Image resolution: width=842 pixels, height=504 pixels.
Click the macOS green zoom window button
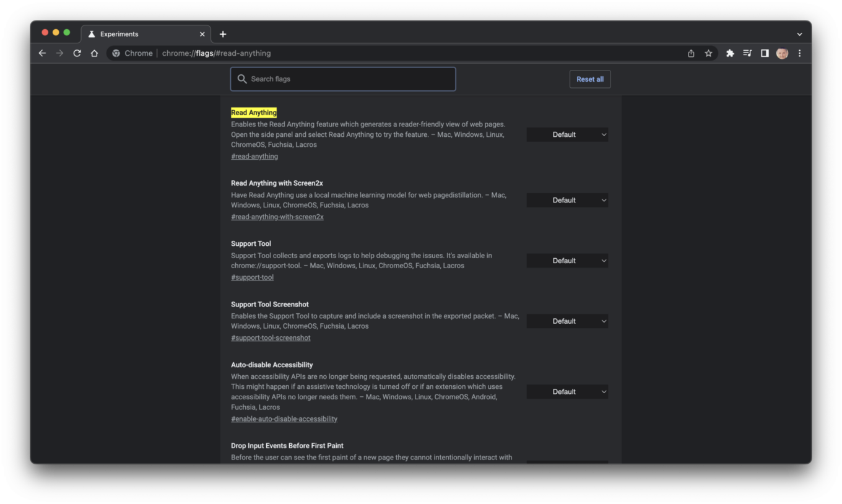(x=67, y=32)
